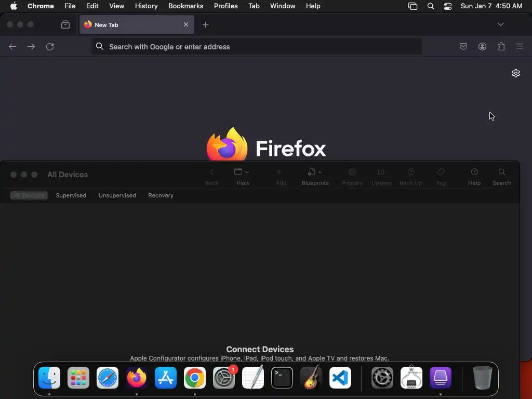The image size is (532, 399).
Task: Open System Information chip icon in Dock
Action: pyautogui.click(x=411, y=378)
